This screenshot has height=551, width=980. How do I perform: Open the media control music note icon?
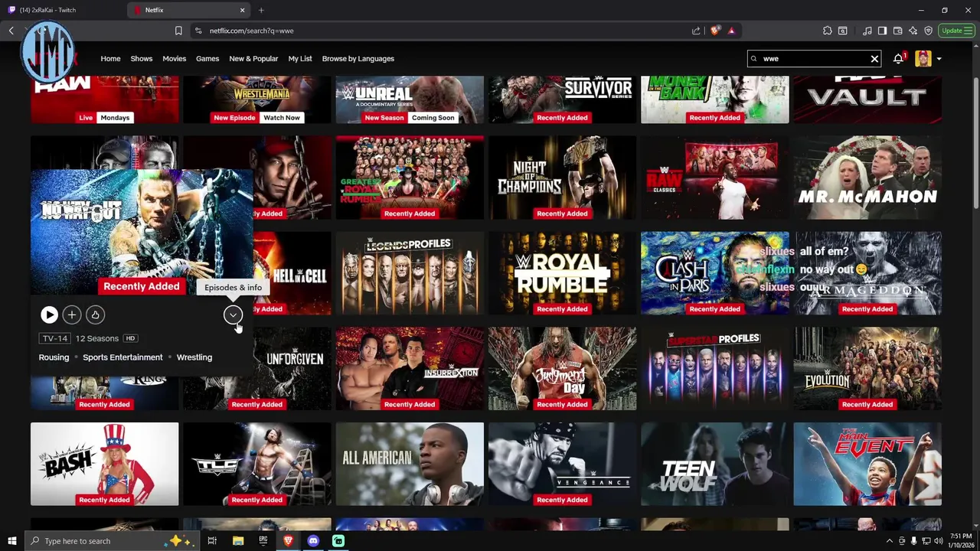[x=867, y=31]
